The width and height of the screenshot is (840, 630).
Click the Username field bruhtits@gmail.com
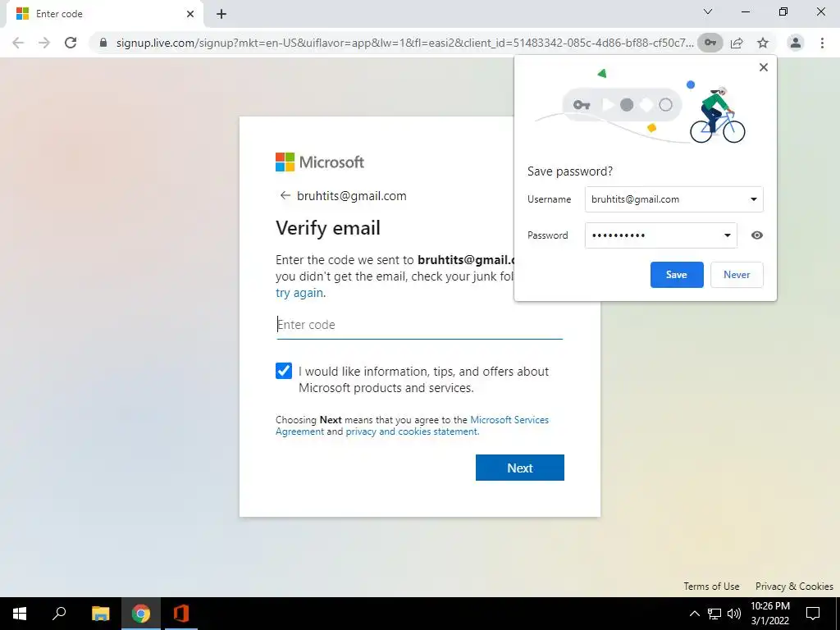[674, 199]
